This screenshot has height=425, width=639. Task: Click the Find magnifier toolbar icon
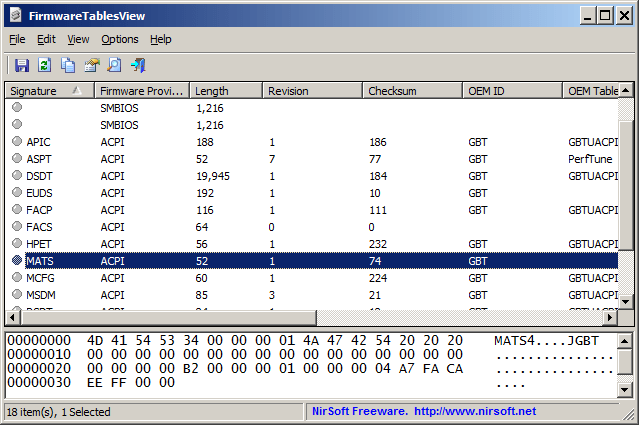click(114, 65)
